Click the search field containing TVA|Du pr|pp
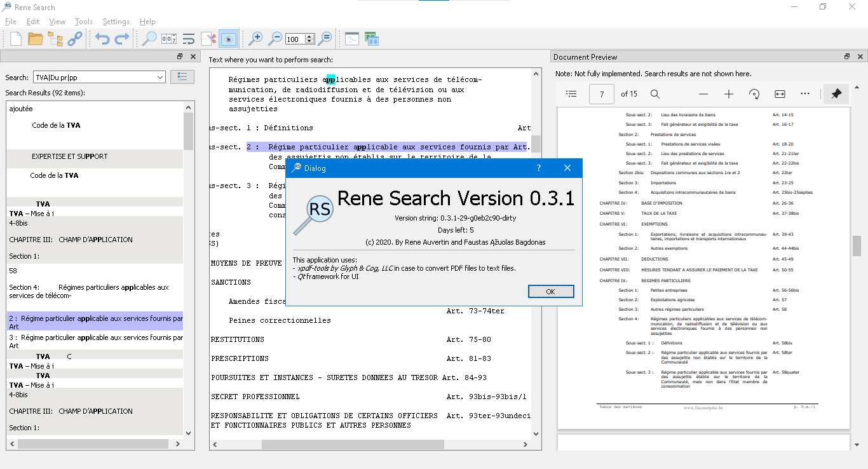The width and height of the screenshot is (868, 469). pyautogui.click(x=95, y=78)
